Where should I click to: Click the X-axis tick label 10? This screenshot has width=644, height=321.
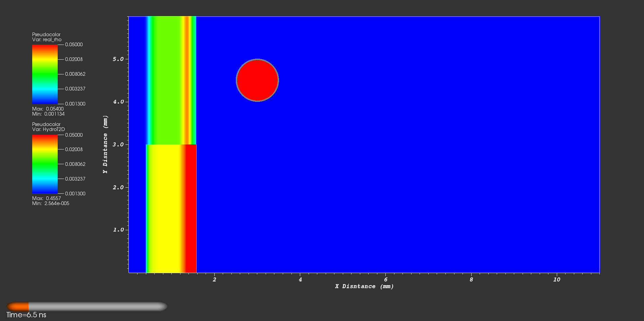(x=556, y=279)
